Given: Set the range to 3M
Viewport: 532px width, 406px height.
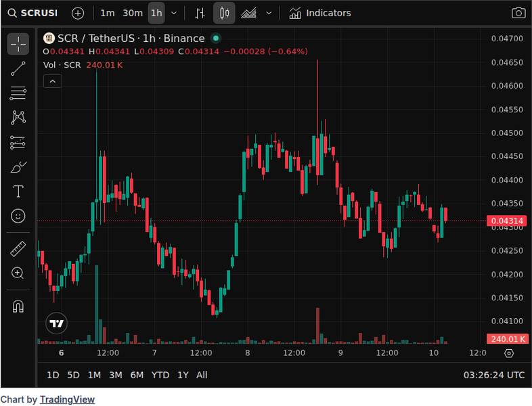Looking at the screenshot, I should [x=115, y=375].
